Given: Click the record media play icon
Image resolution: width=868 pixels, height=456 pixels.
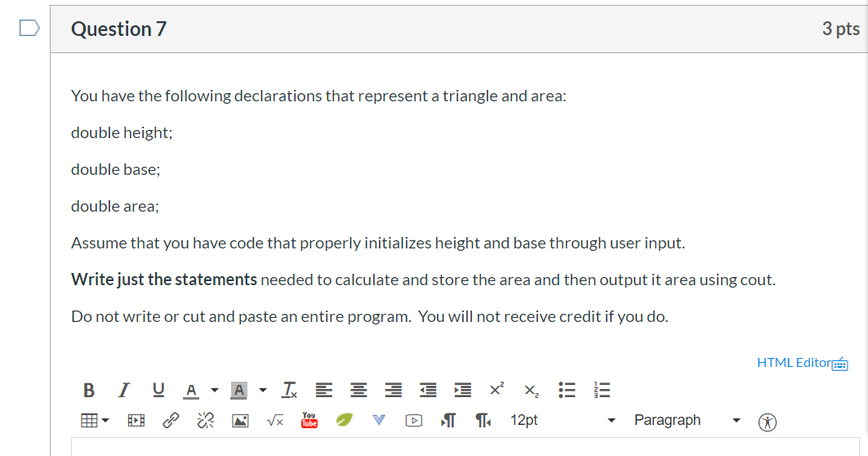Looking at the screenshot, I should pyautogui.click(x=413, y=421).
